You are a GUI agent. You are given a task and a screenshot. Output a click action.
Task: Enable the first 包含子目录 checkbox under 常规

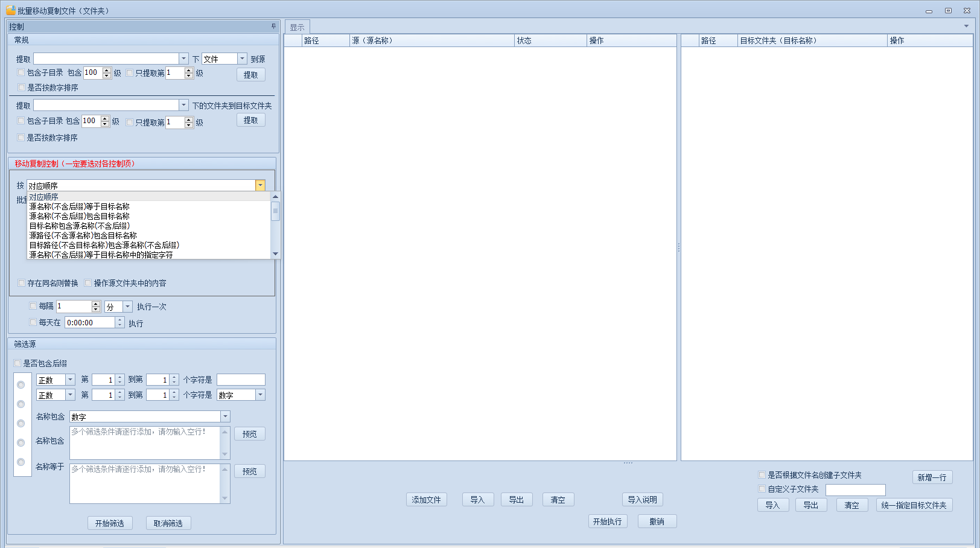21,72
